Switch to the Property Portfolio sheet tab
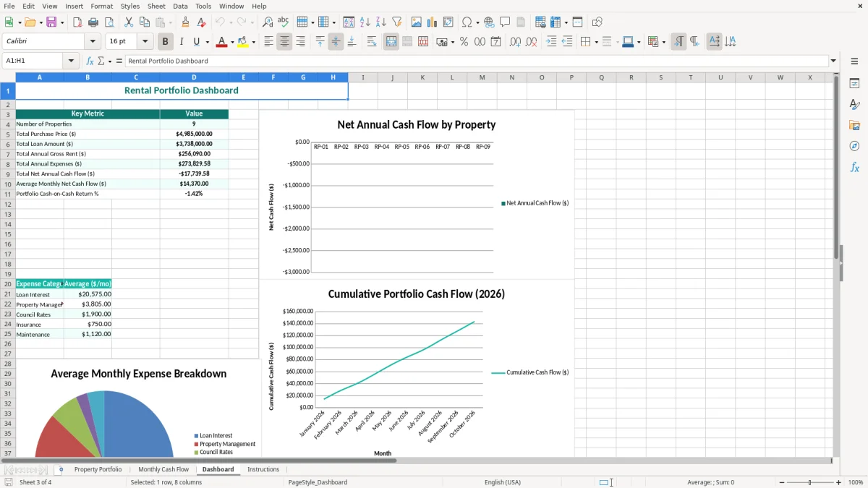Screen dimensions: 868x488 [98, 469]
